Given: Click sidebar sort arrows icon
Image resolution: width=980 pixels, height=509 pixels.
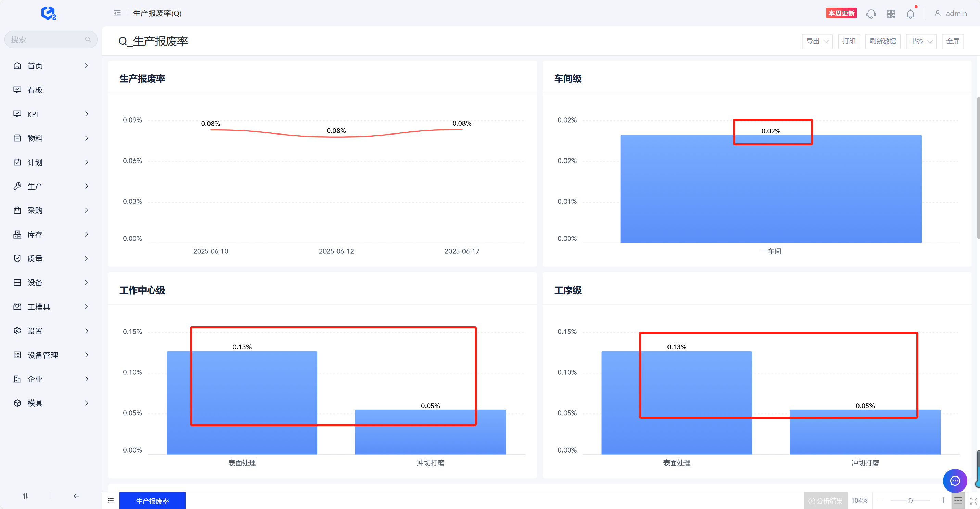Looking at the screenshot, I should pos(25,496).
